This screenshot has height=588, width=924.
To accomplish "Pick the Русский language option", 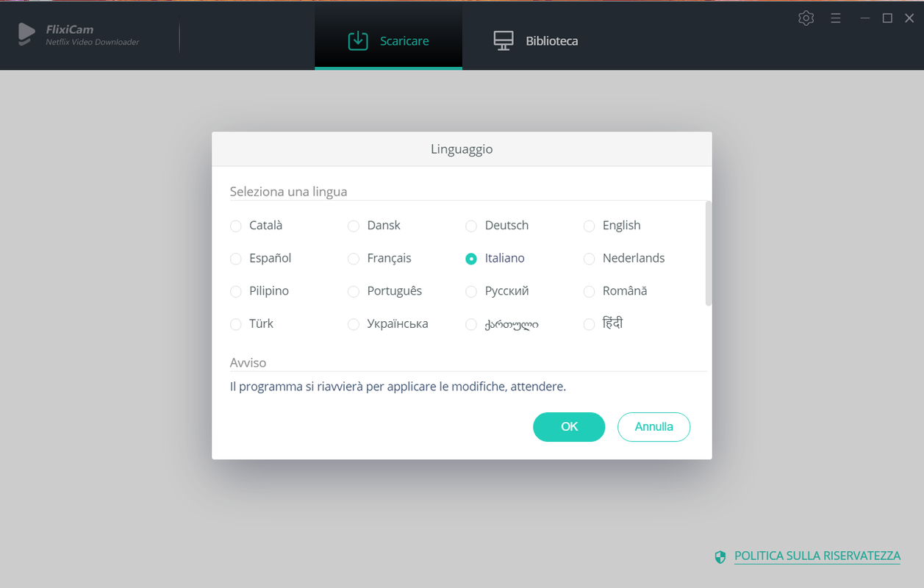I will pyautogui.click(x=471, y=292).
